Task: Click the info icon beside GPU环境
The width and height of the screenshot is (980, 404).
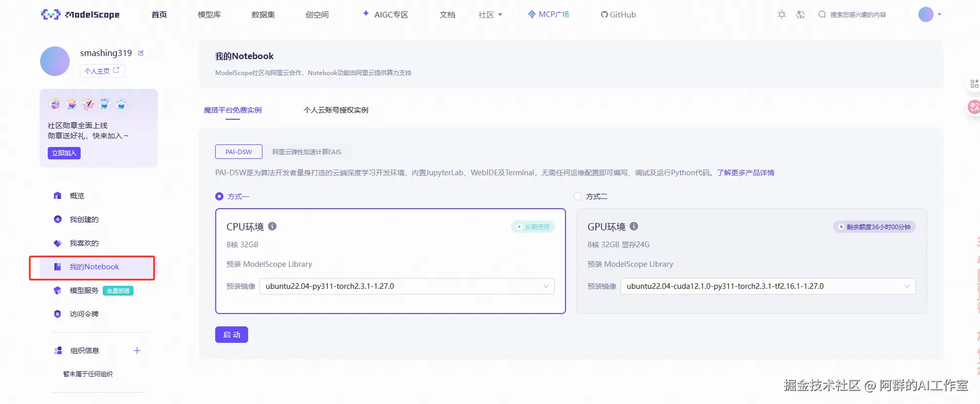Action: point(634,226)
